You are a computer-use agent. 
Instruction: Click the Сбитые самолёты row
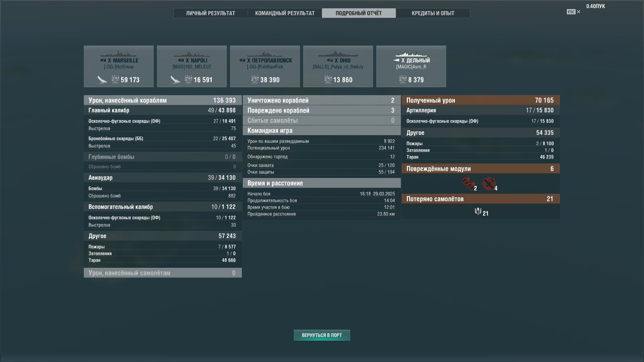coord(322,120)
